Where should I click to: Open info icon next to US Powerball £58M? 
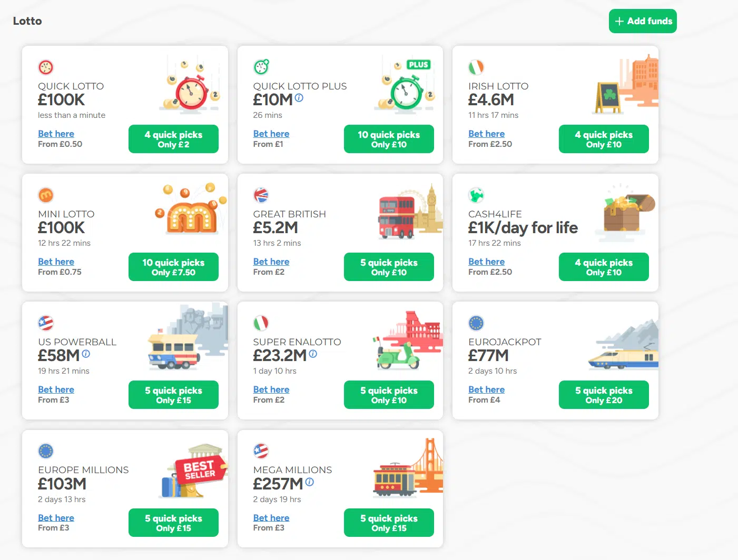point(86,354)
